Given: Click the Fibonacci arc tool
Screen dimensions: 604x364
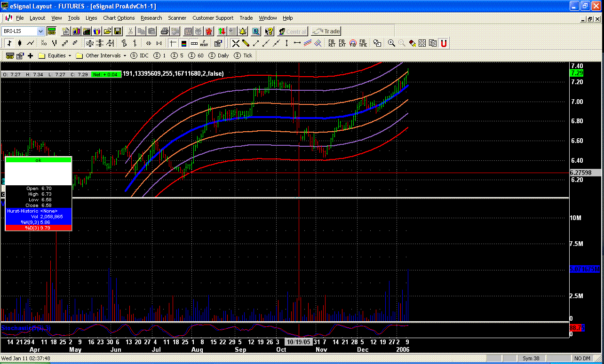Looking at the screenshot, I should point(353,43).
